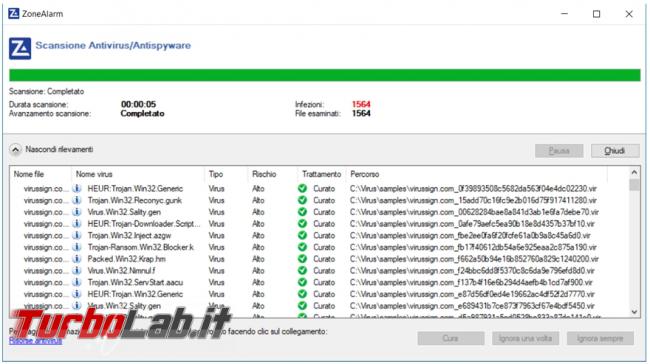This screenshot has width=650, height=364.
Task: Click the green Curato checkmark for HEUR:Trojan-Downloader.Script
Action: [303, 224]
